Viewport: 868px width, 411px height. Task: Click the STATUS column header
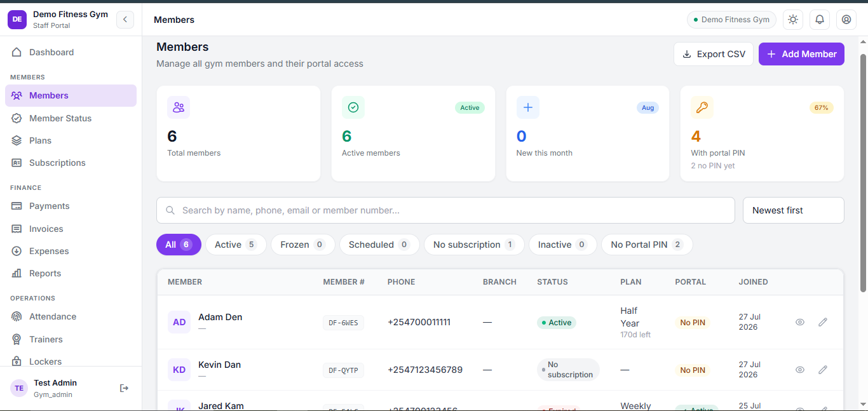(x=552, y=282)
